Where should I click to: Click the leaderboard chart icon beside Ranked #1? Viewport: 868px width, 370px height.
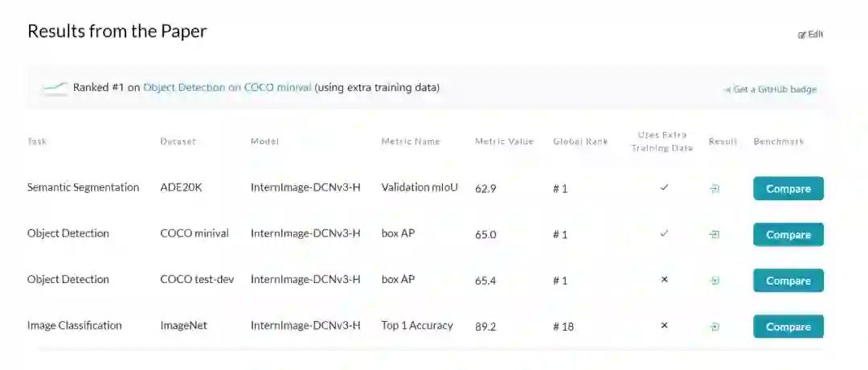[55, 87]
